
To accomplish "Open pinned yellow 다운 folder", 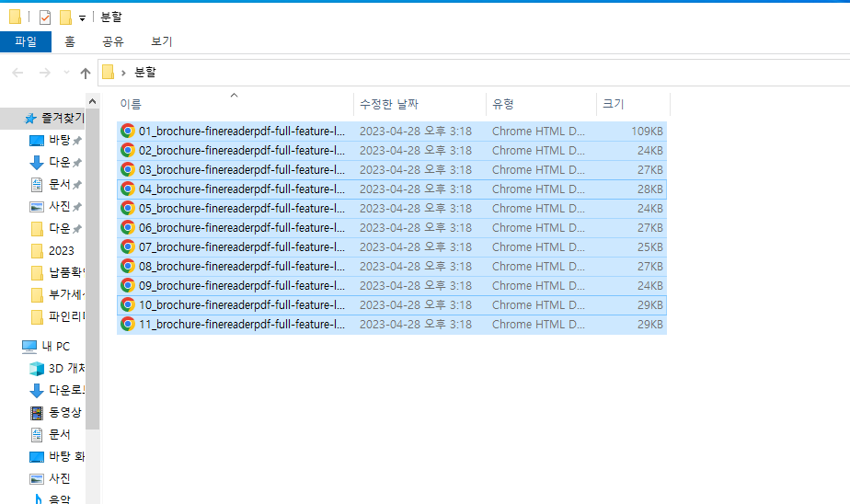I will (54, 229).
